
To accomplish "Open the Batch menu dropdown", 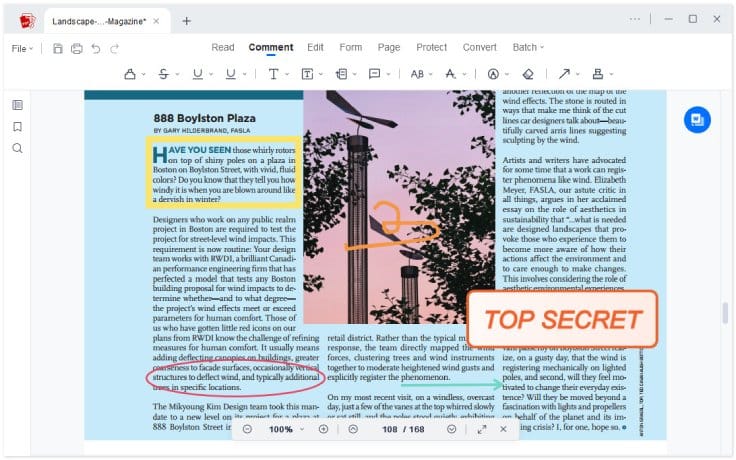I will [528, 47].
